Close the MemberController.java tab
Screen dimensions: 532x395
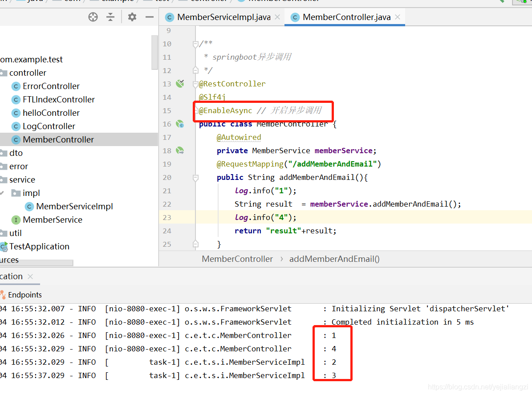(398, 17)
